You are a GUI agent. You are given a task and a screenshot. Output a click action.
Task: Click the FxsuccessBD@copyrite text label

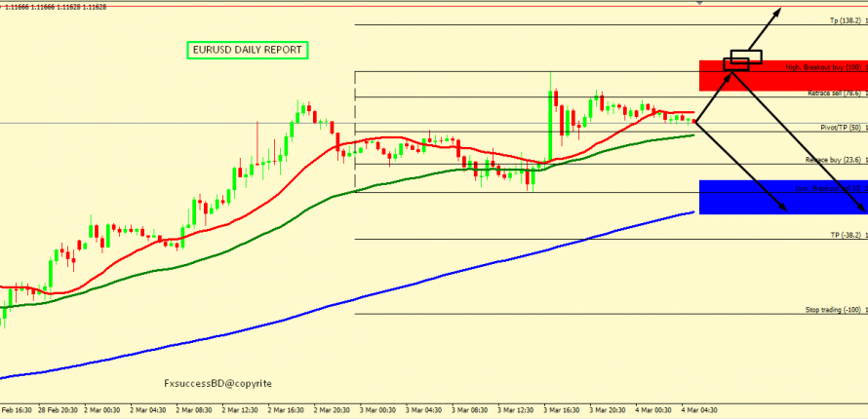[x=218, y=384]
